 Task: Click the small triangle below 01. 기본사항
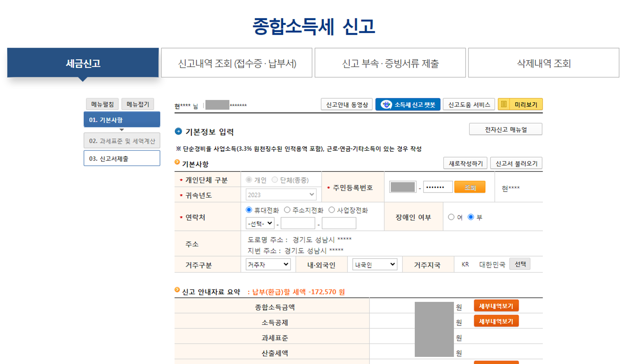pos(122,130)
